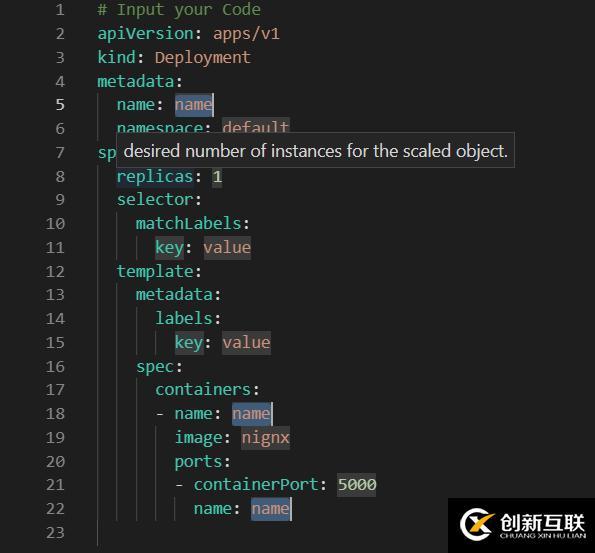Click the 'apiVersion' key on line 2

[145, 34]
